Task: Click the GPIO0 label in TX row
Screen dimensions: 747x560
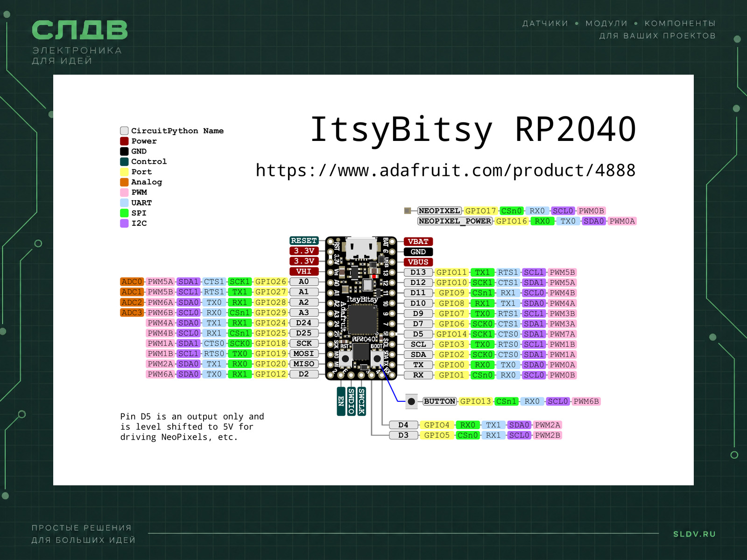Action: pyautogui.click(x=451, y=365)
